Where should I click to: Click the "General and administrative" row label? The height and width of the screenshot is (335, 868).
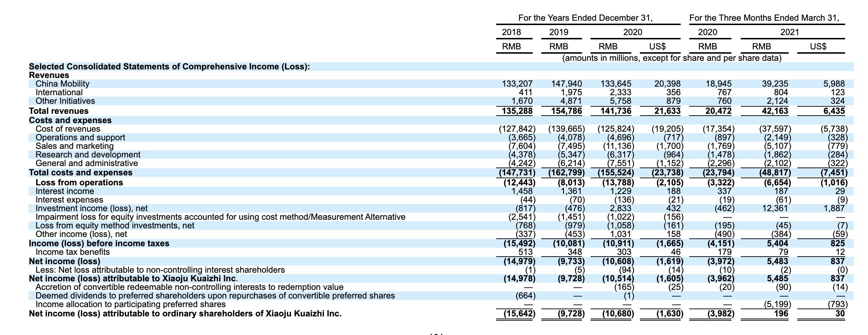tap(87, 163)
